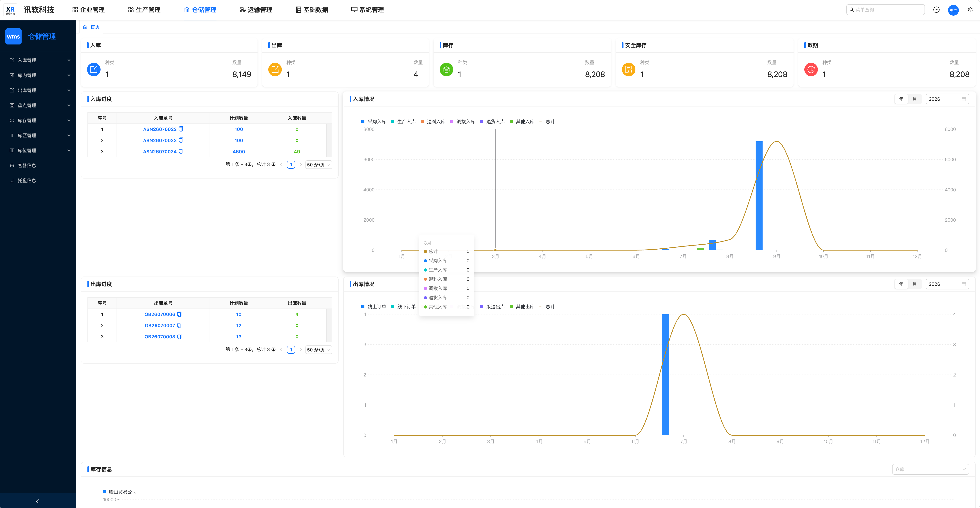Click the red 效期 clock icon
This screenshot has height=508, width=980.
tap(811, 70)
